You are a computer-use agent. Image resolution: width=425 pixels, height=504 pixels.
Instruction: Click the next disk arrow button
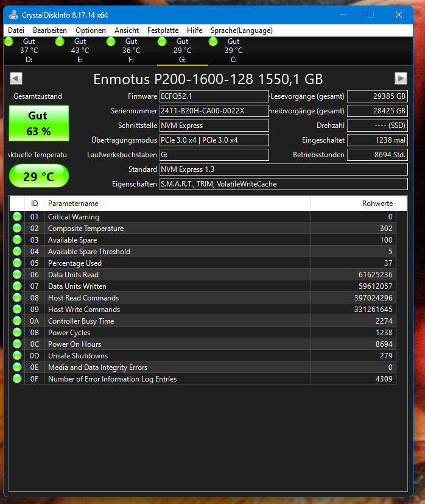(401, 79)
